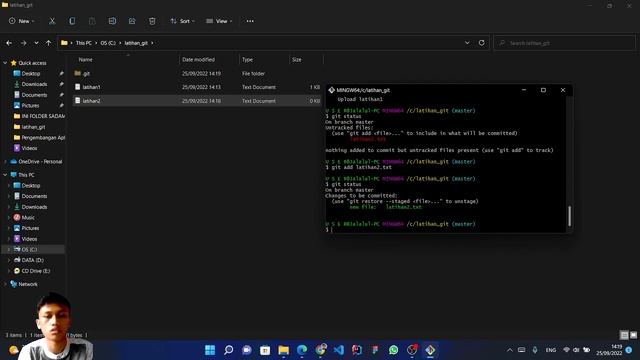The height and width of the screenshot is (360, 640).
Task: Open the View dropdown menu
Action: [x=219, y=21]
